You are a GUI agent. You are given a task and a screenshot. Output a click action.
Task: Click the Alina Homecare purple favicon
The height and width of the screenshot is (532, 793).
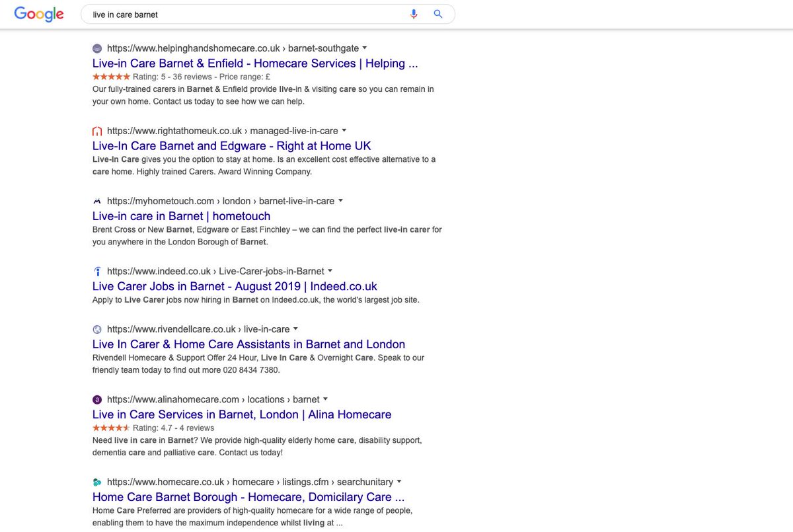pyautogui.click(x=97, y=399)
